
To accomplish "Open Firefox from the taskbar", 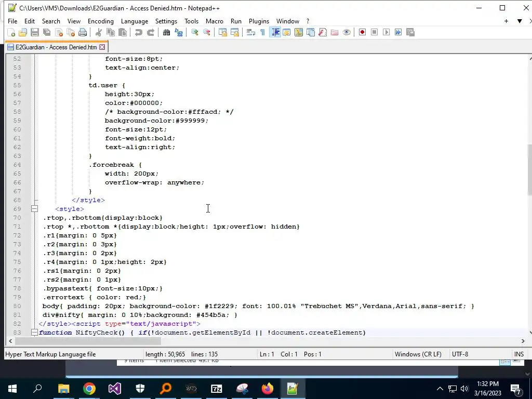I will (x=268, y=389).
